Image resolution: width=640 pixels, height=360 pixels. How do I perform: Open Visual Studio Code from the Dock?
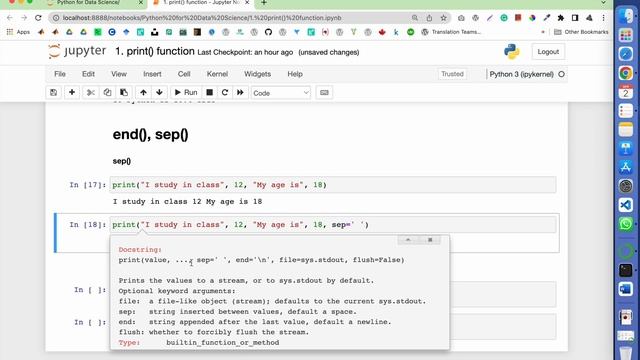(x=625, y=205)
